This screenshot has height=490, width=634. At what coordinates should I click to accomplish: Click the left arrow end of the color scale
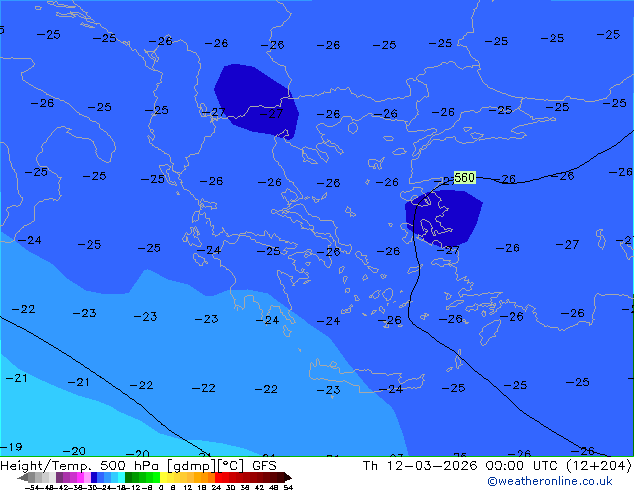point(23,477)
